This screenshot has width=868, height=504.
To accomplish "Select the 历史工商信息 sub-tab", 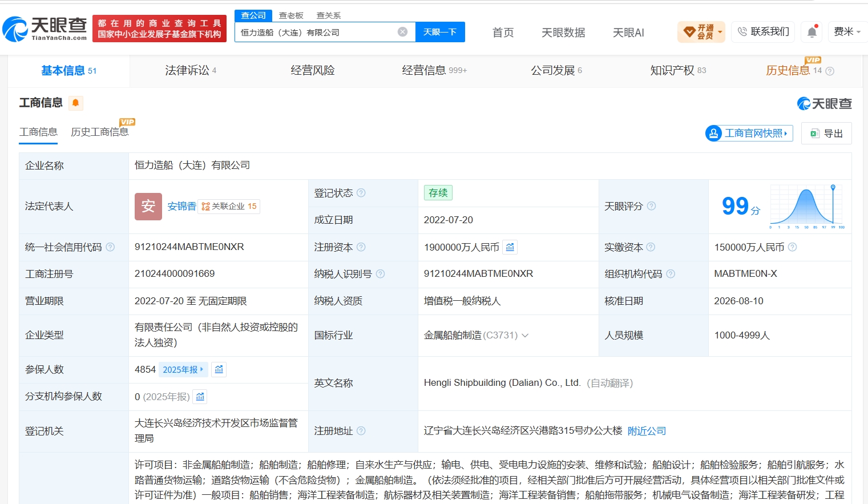I will pos(99,132).
